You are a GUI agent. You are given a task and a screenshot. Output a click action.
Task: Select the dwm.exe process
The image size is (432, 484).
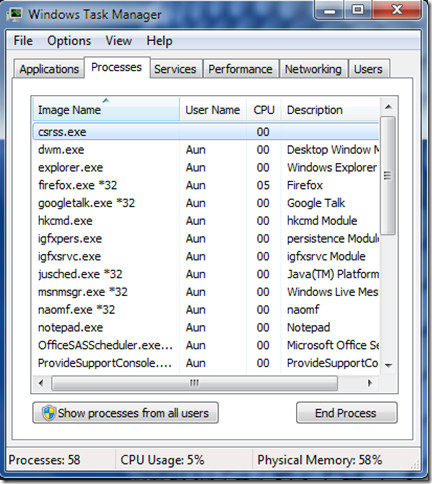(x=206, y=150)
